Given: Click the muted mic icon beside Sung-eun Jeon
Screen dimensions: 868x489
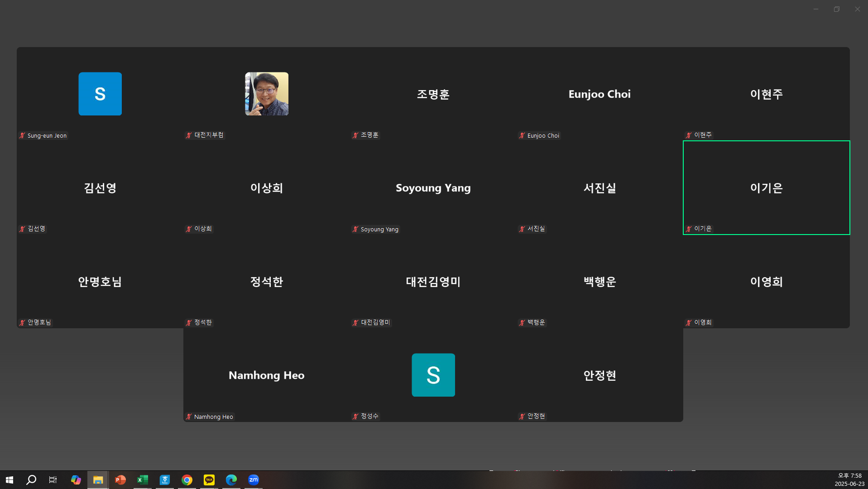Looking at the screenshot, I should click(22, 135).
